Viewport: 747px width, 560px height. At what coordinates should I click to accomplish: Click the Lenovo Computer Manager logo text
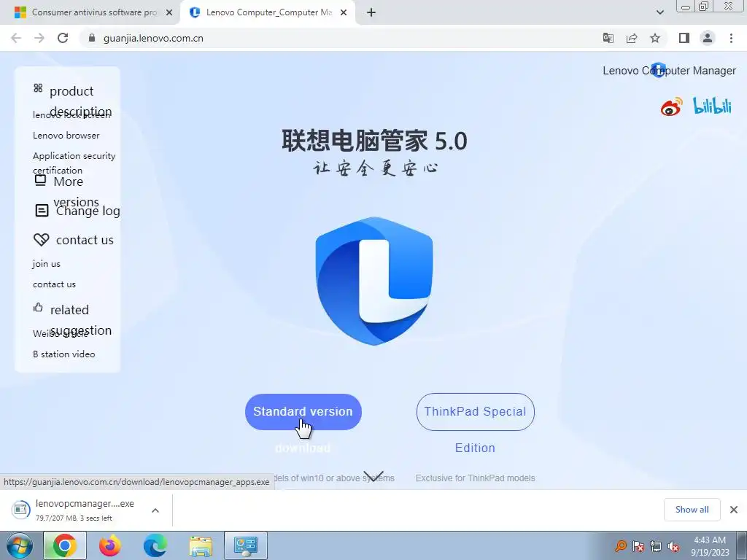click(669, 71)
